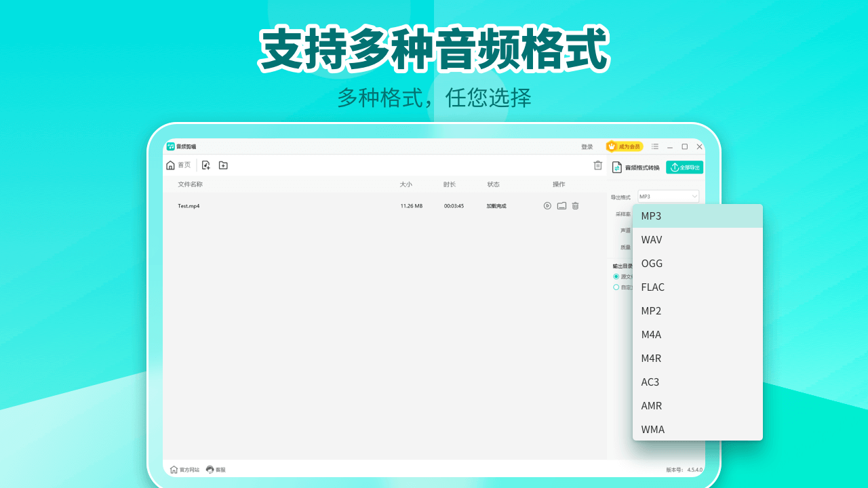Open the hamburger menu icon in title bar
The width and height of the screenshot is (868, 488).
tap(655, 146)
